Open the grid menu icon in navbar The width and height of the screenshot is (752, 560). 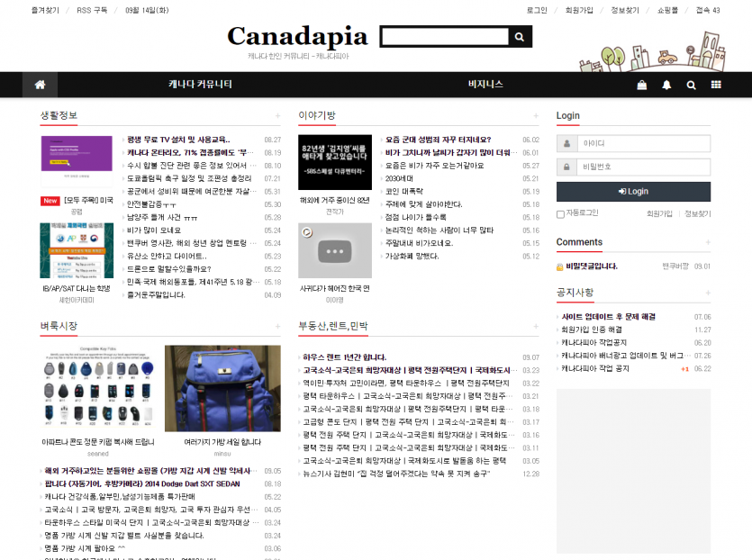pyautogui.click(x=716, y=85)
